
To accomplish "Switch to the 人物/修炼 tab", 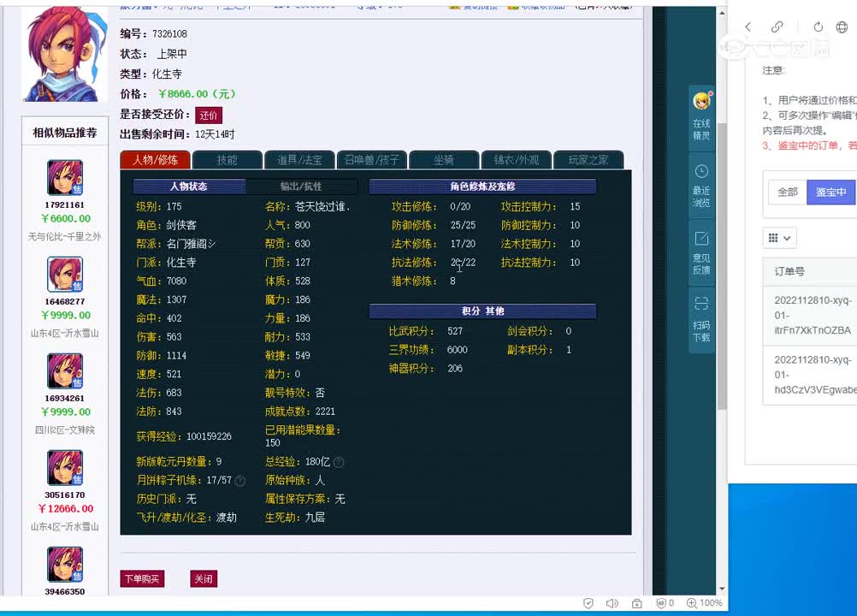I will point(155,160).
